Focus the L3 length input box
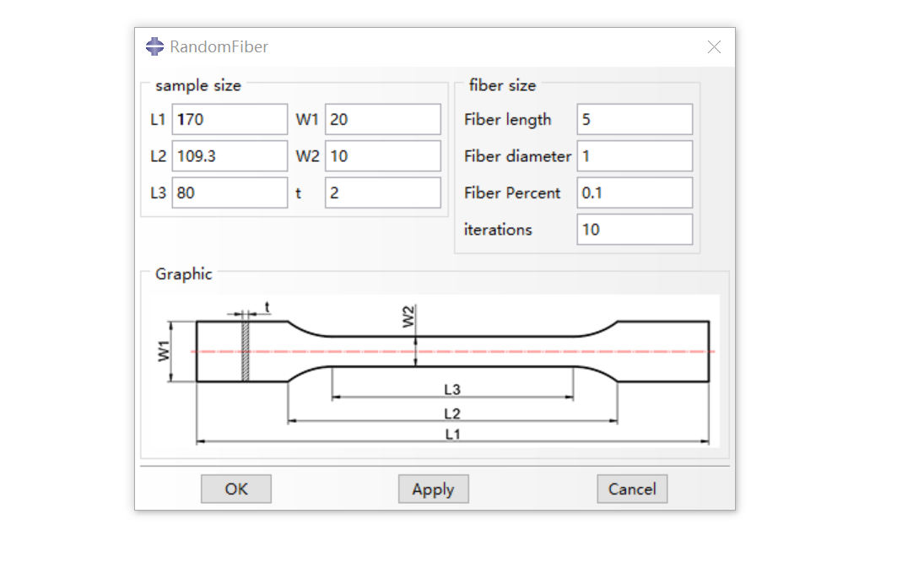The width and height of the screenshot is (924, 568). [230, 192]
